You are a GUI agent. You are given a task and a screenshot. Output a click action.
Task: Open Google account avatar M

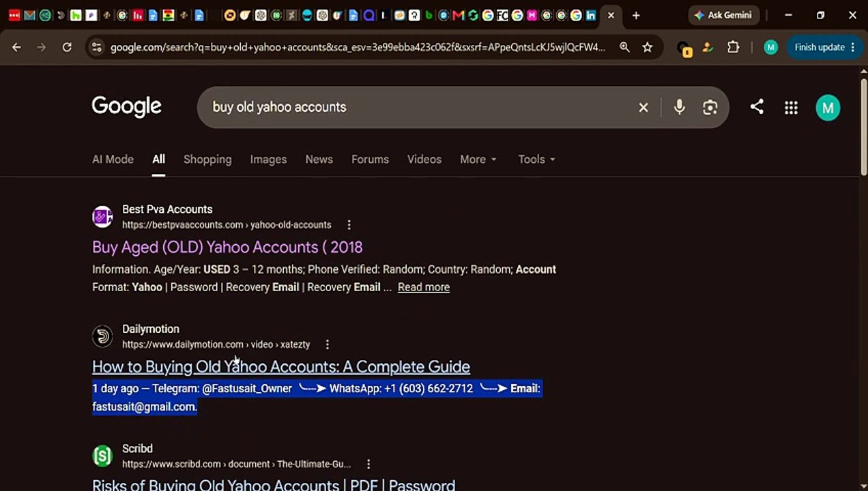point(828,107)
